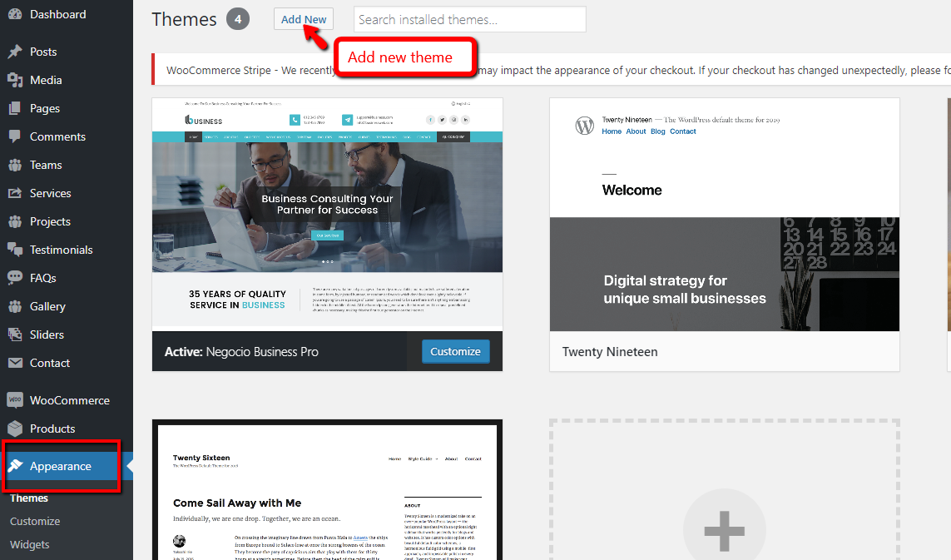
Task: Click the Services icon in sidebar
Action: tap(15, 194)
